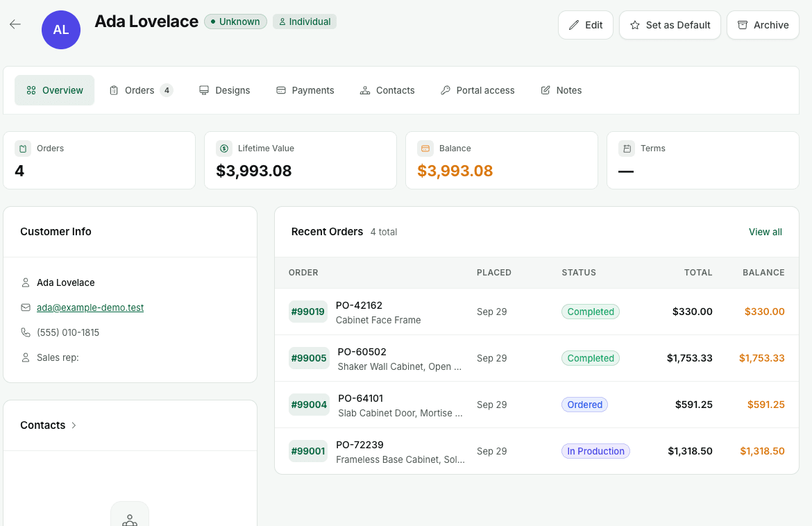
Task: Open order #99004
Action: (x=309, y=405)
